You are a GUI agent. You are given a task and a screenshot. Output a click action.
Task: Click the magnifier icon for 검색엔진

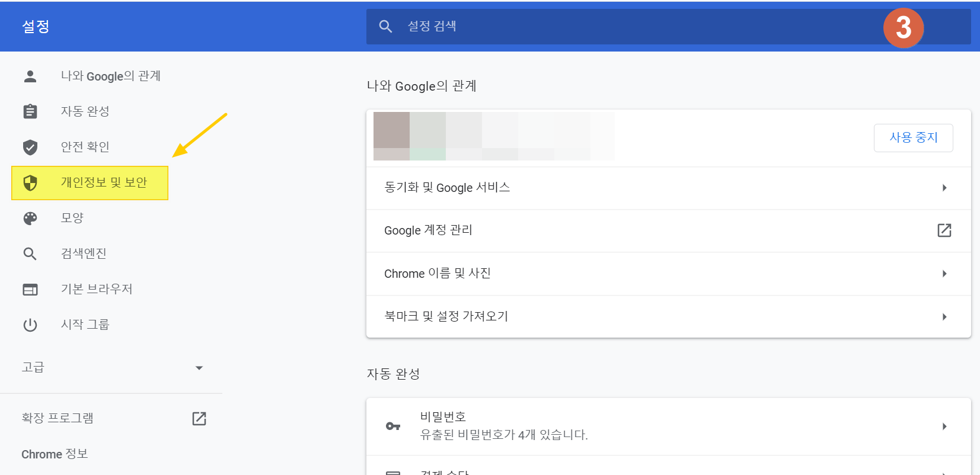coord(30,254)
